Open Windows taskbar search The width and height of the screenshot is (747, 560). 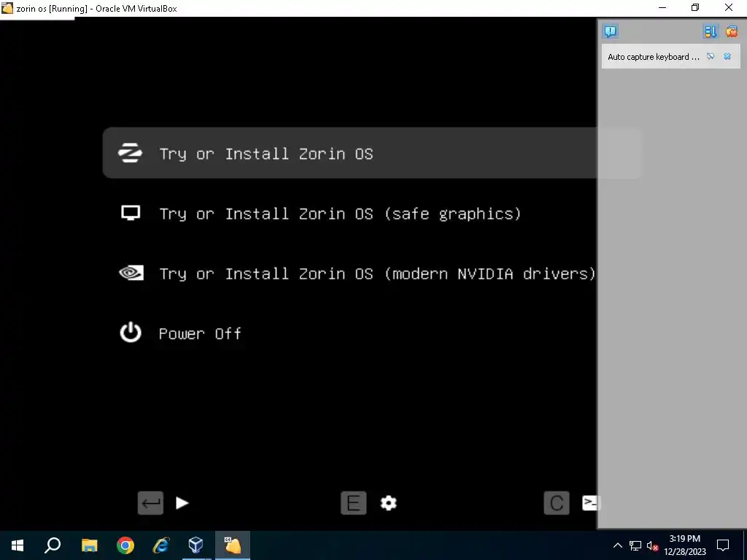click(x=53, y=545)
